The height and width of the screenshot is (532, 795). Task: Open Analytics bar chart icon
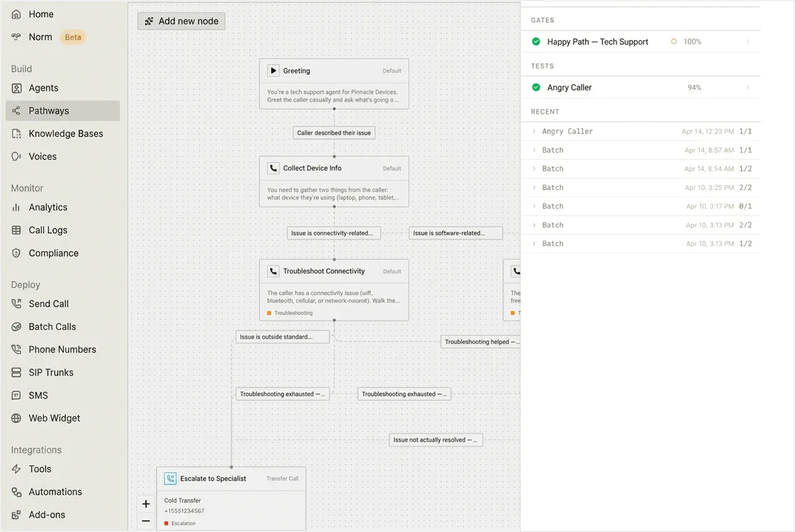click(16, 207)
